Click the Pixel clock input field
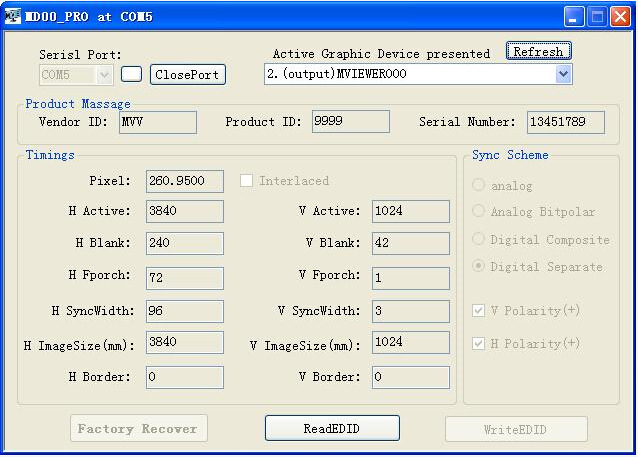 click(x=184, y=181)
